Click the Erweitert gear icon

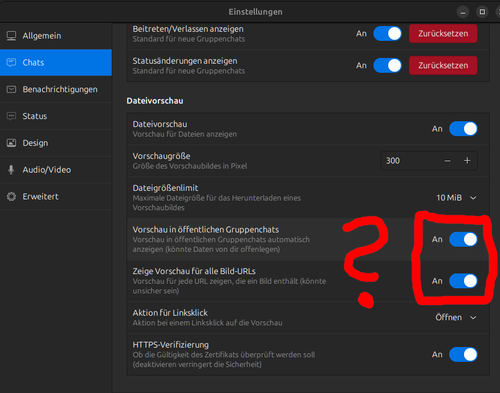11,196
